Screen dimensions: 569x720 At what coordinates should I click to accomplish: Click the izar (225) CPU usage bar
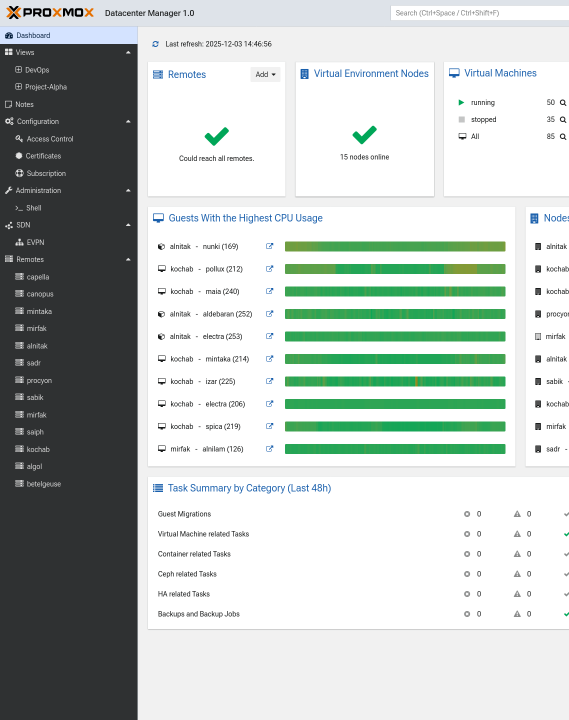tap(395, 381)
